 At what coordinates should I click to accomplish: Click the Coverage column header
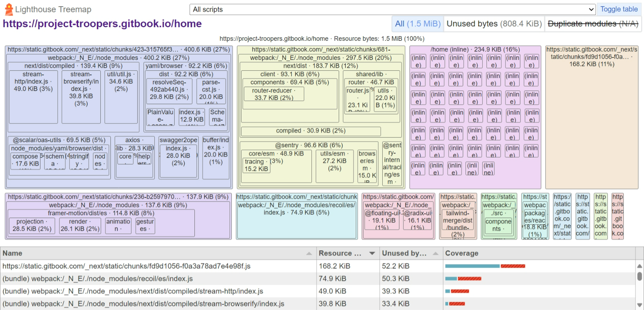pyautogui.click(x=462, y=253)
